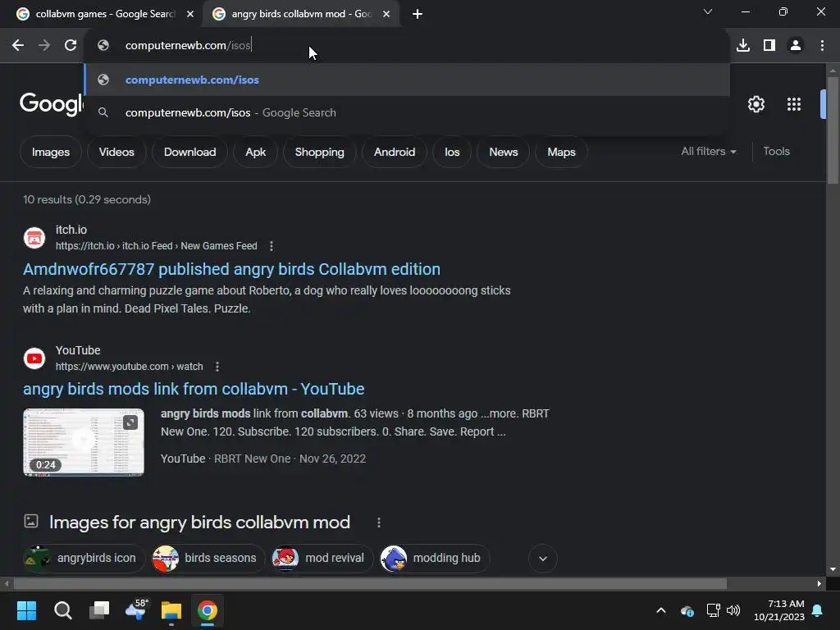Filter results by Videos

coord(116,152)
